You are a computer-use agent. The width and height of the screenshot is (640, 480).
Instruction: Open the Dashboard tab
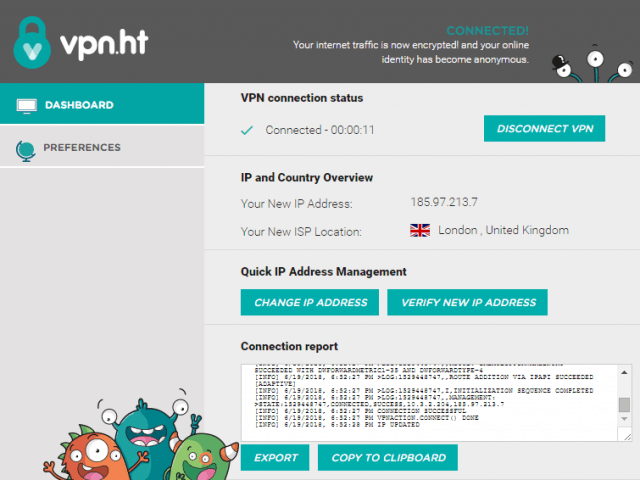point(102,104)
